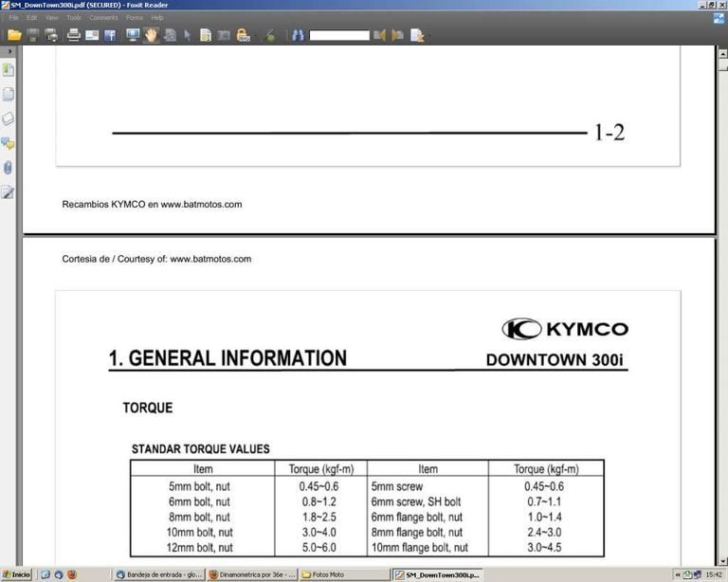Open the Layers panel in sidebar
Viewport: 728px width, 582px height.
(x=9, y=118)
